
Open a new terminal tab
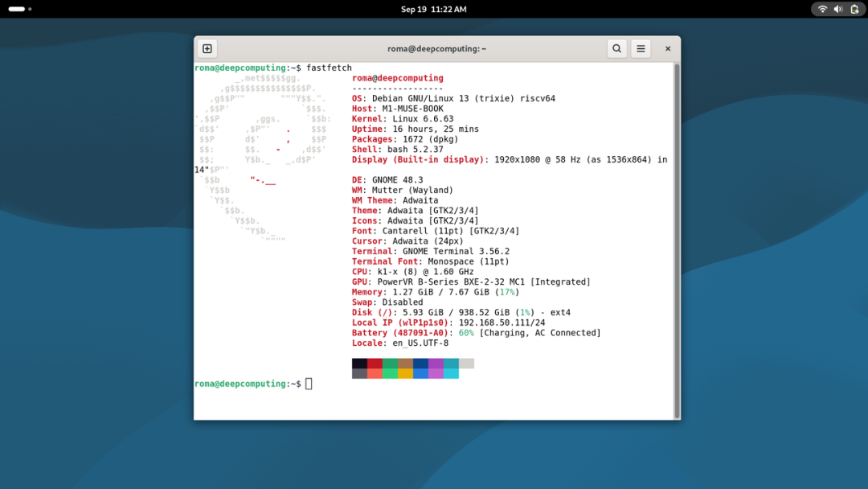[x=207, y=49]
